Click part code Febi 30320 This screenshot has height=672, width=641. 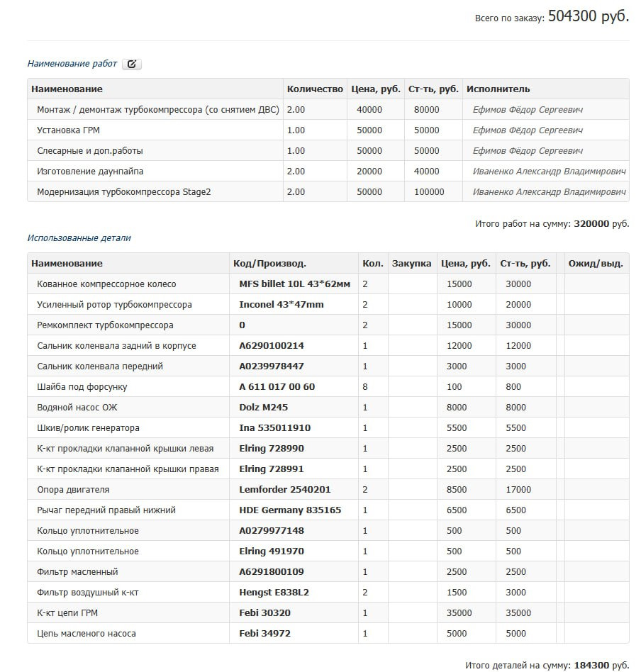(263, 612)
